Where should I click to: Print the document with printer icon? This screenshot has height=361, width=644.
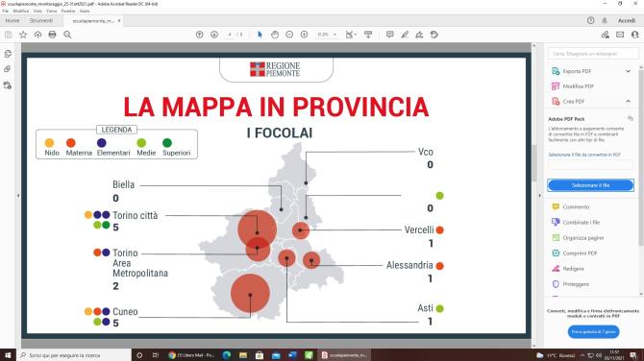(52, 35)
